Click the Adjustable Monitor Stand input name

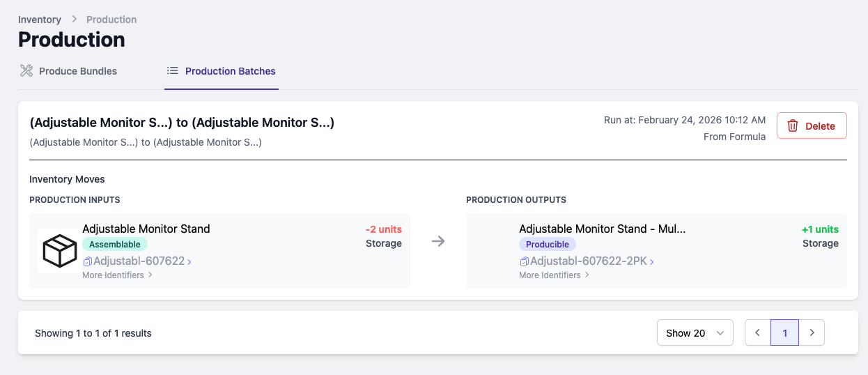point(146,229)
